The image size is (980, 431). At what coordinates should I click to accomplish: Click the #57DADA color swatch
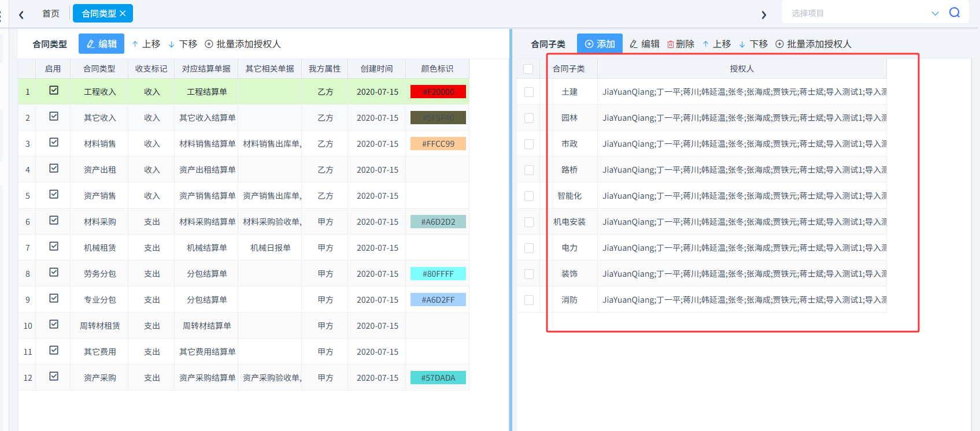438,378
